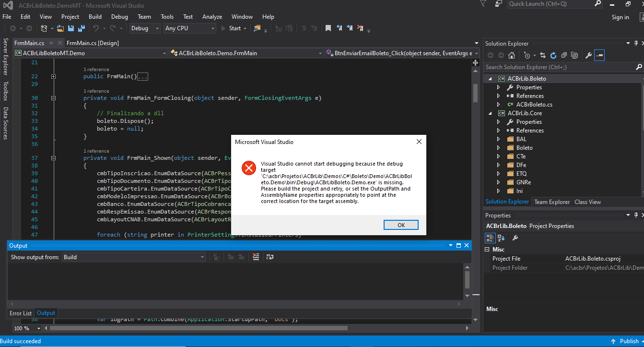Click Sync with Active Document icon

tap(543, 55)
